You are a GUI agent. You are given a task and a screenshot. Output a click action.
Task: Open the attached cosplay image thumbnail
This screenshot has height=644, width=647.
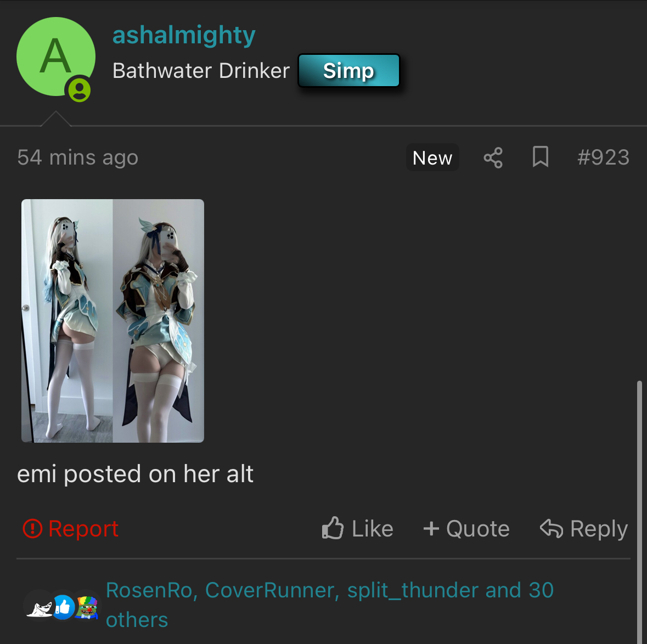click(x=112, y=321)
